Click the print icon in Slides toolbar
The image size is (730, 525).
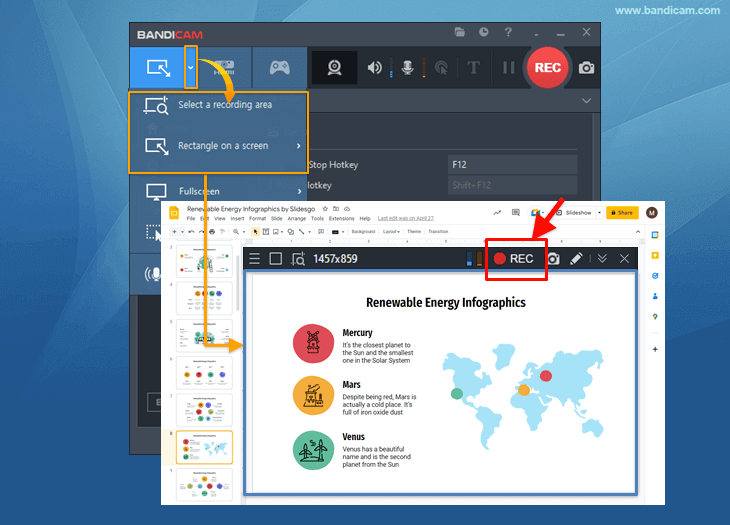[212, 232]
